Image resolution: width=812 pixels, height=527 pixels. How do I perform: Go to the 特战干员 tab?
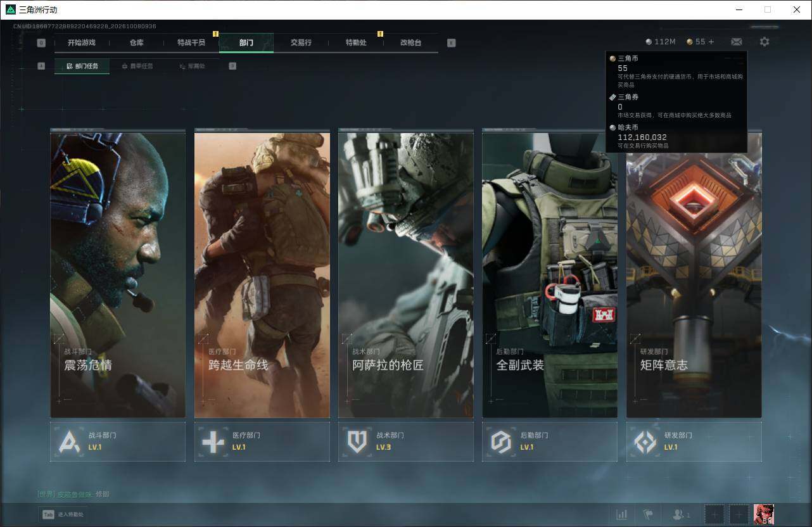[x=191, y=42]
